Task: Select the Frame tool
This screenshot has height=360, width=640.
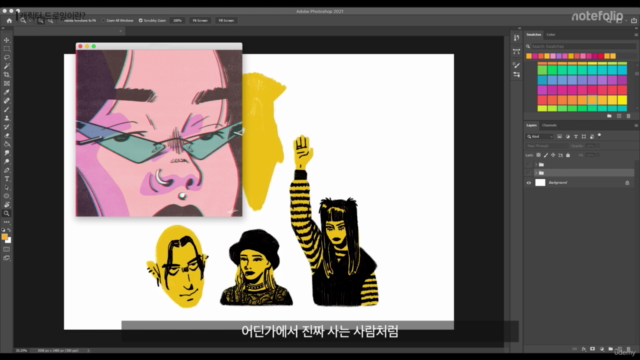Action: 7,83
